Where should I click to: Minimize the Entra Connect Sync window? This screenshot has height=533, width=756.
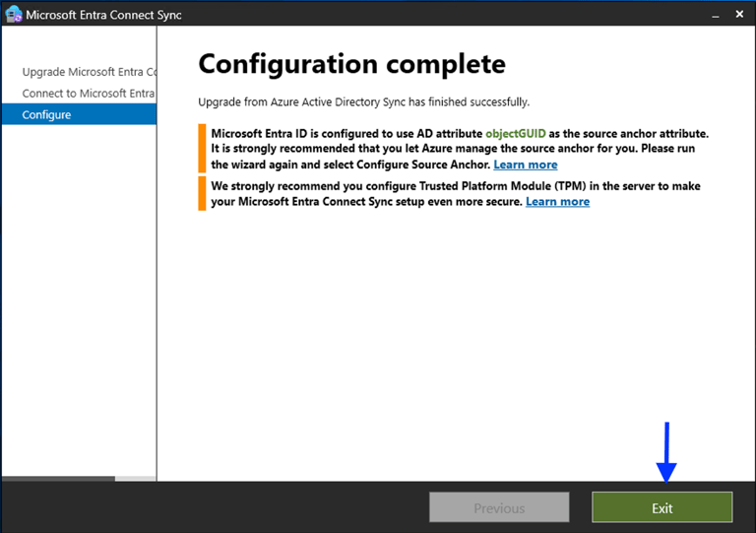tap(716, 15)
